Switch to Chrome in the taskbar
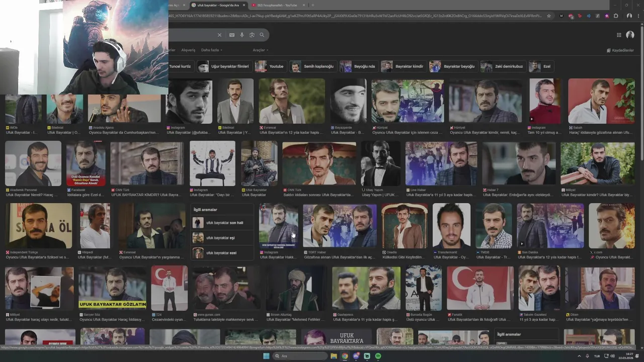 [x=345, y=356]
